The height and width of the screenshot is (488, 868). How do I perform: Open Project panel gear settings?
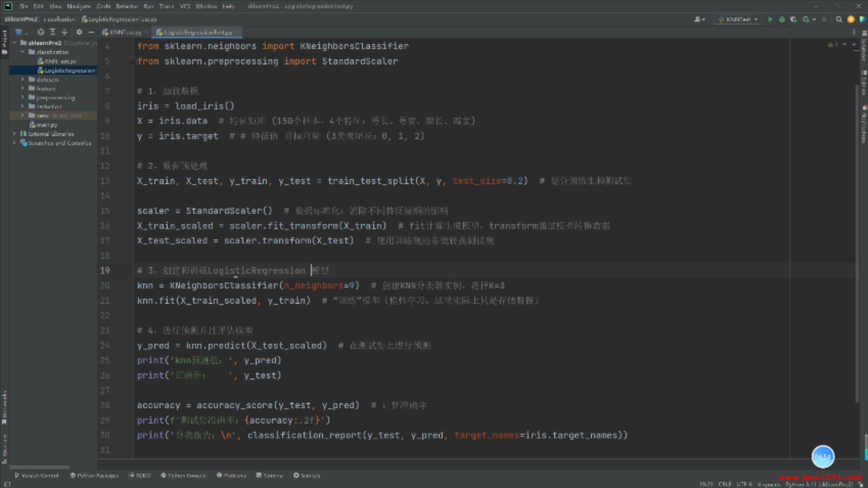[79, 32]
